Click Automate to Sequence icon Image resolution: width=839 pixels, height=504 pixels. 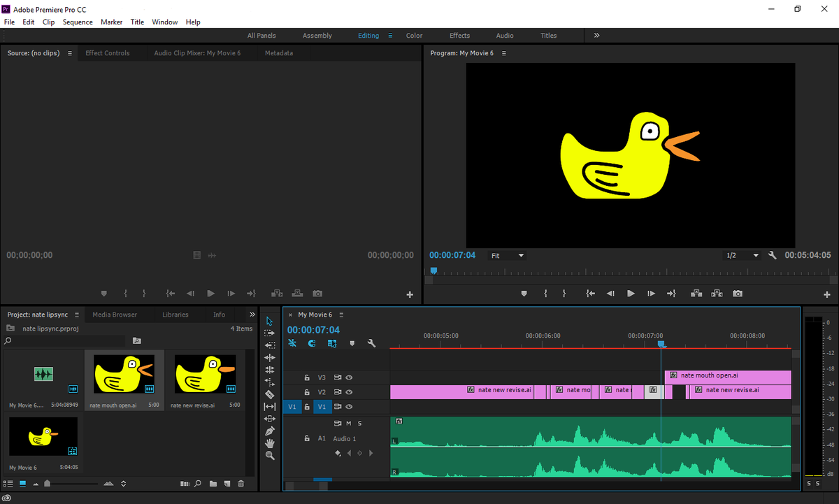tap(185, 483)
